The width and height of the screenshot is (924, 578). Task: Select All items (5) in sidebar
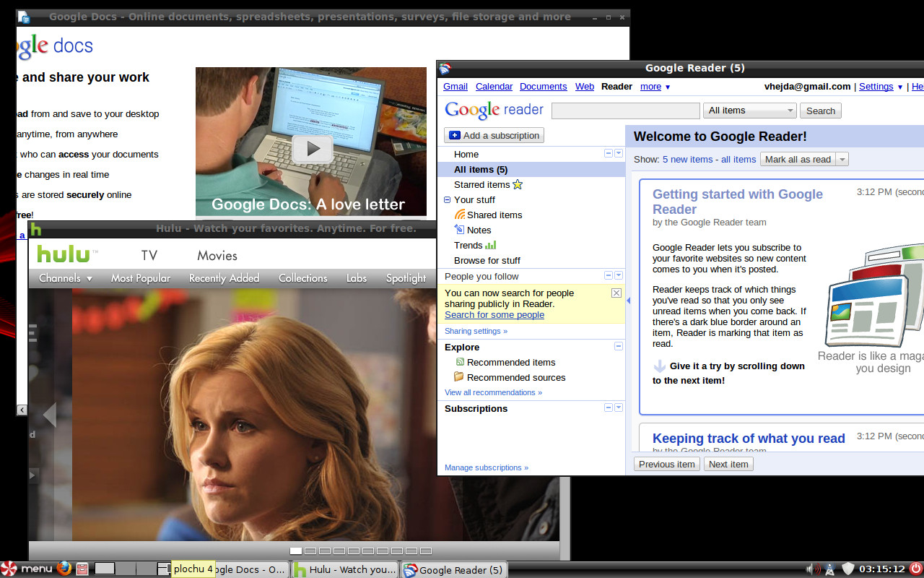tap(531, 169)
